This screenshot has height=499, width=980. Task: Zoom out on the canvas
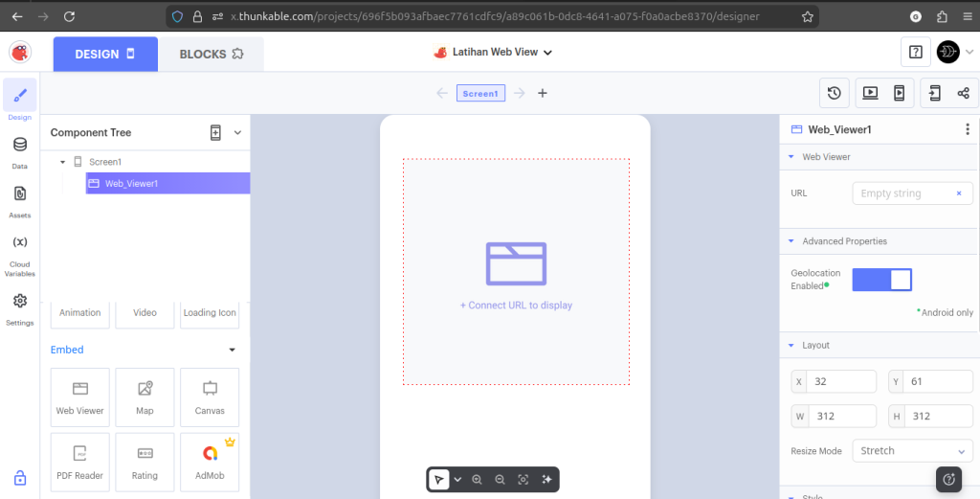click(500, 479)
